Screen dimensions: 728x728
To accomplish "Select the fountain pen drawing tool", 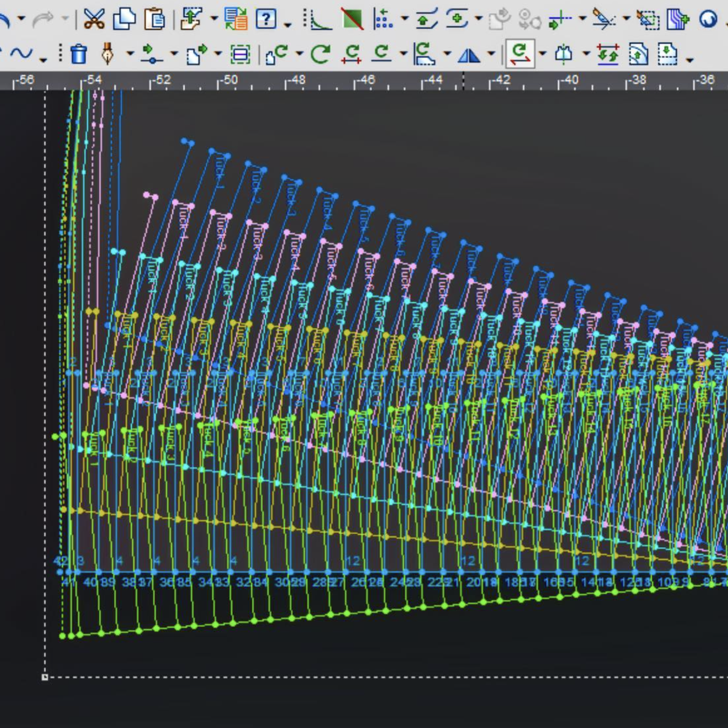I will click(x=108, y=53).
